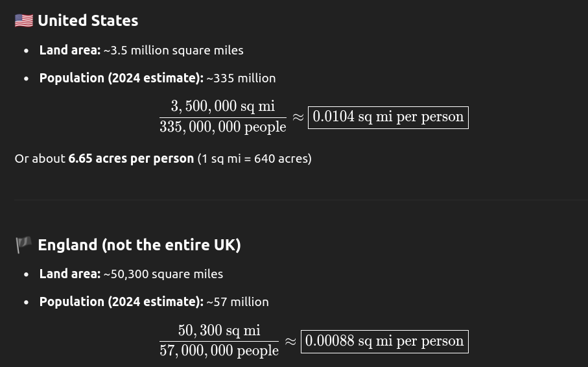The height and width of the screenshot is (367, 588).
Task: Click the boxed 0.0104 sq mi per person result
Action: (388, 117)
